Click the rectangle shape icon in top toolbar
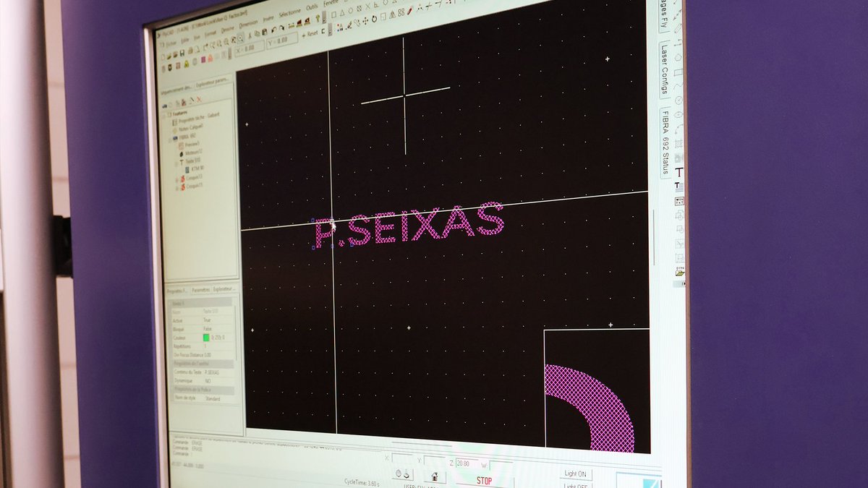This screenshot has width=868, height=488. point(333,14)
